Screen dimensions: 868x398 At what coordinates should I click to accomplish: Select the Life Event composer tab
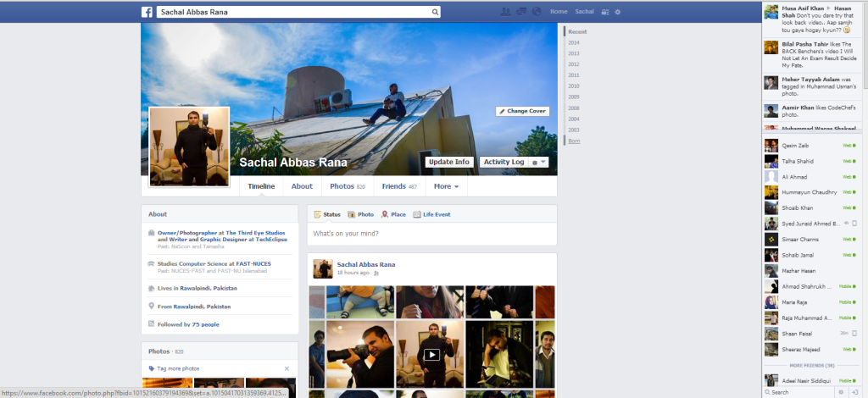(x=431, y=214)
